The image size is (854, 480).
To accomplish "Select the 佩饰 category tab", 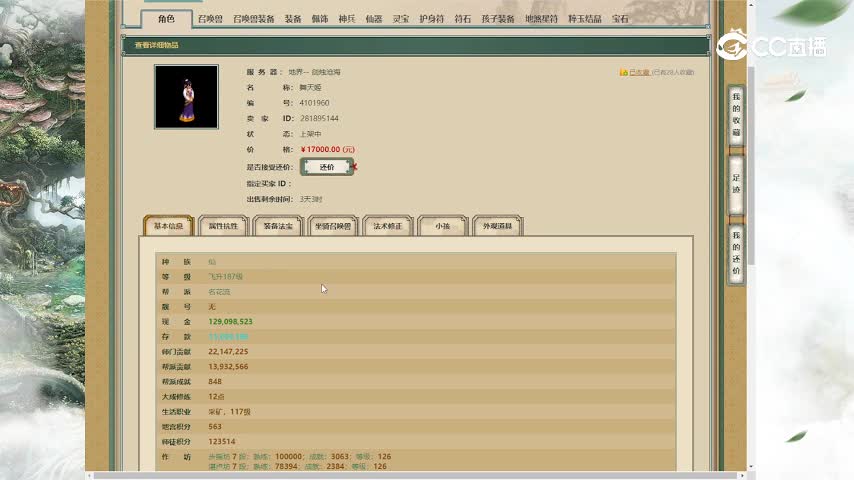I will [x=320, y=19].
